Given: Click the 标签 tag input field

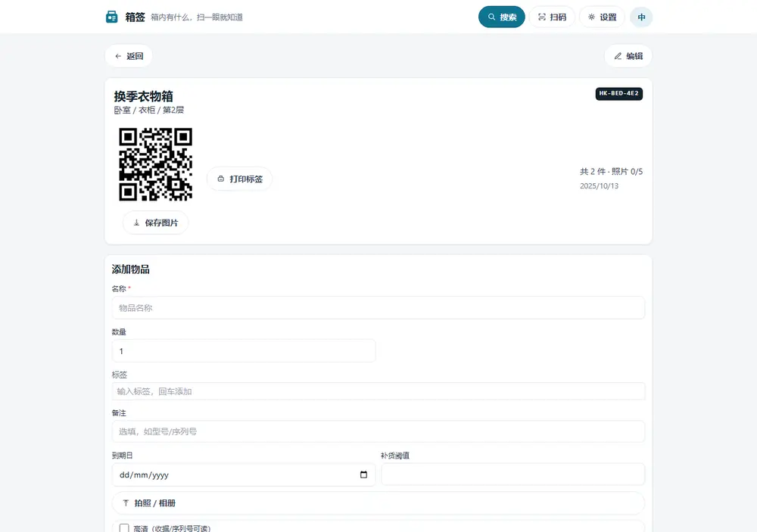Looking at the screenshot, I should (x=378, y=391).
